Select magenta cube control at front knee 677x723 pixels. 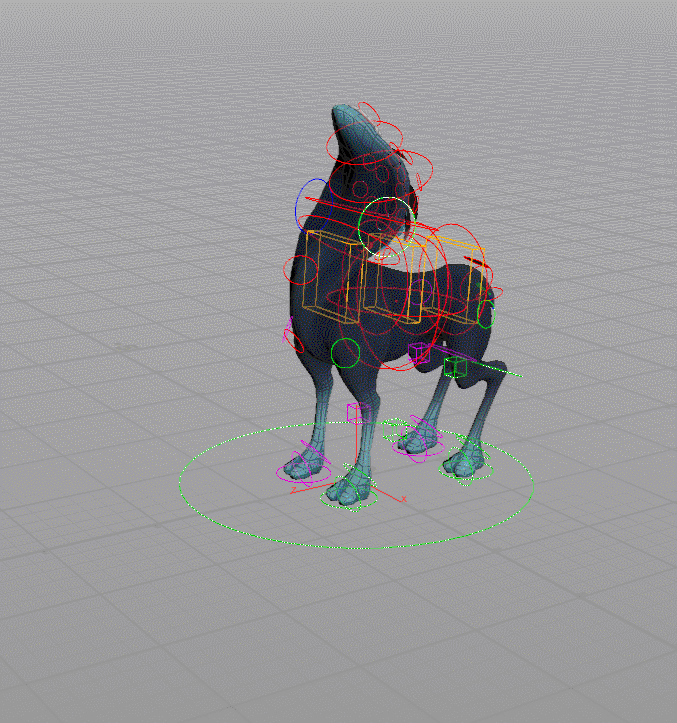pos(358,413)
